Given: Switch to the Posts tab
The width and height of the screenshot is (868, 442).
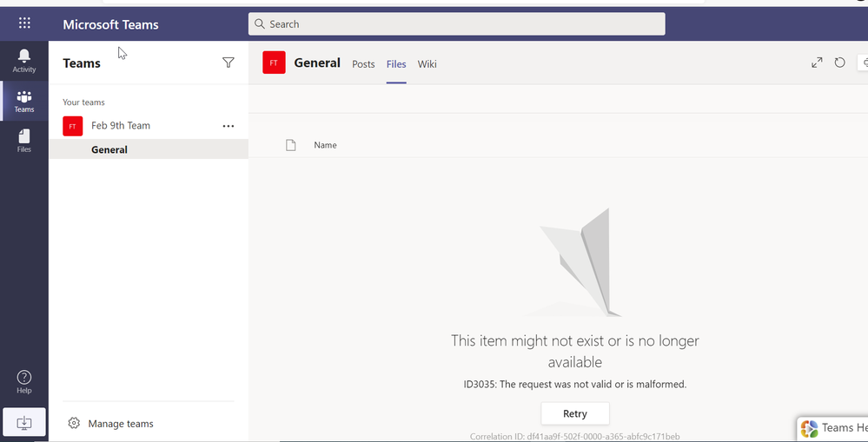Looking at the screenshot, I should coord(363,64).
